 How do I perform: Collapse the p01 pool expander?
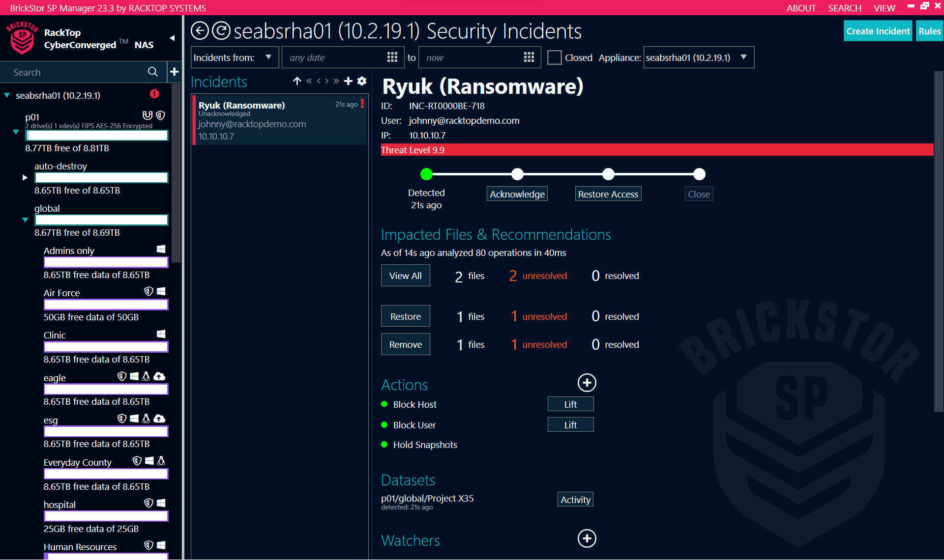[16, 132]
